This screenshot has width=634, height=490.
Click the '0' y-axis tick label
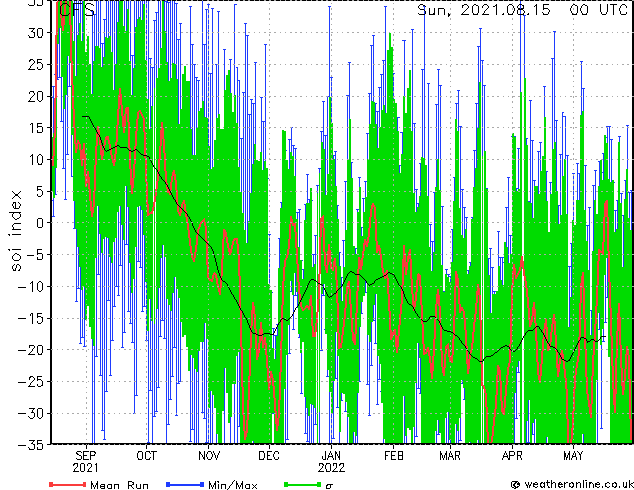point(40,223)
